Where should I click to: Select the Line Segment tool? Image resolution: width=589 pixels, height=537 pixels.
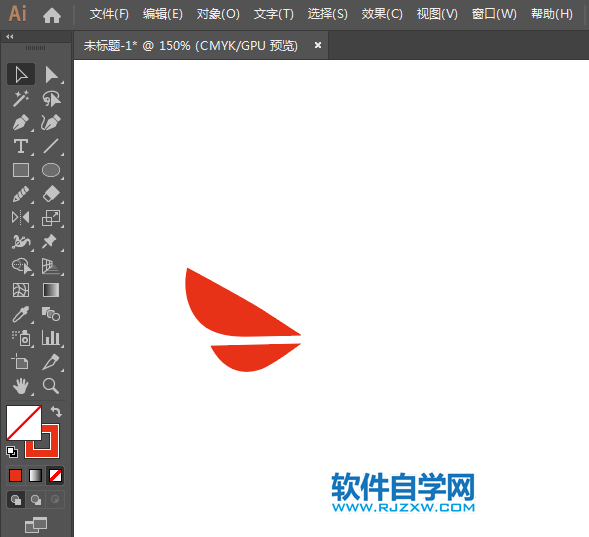pyautogui.click(x=51, y=146)
